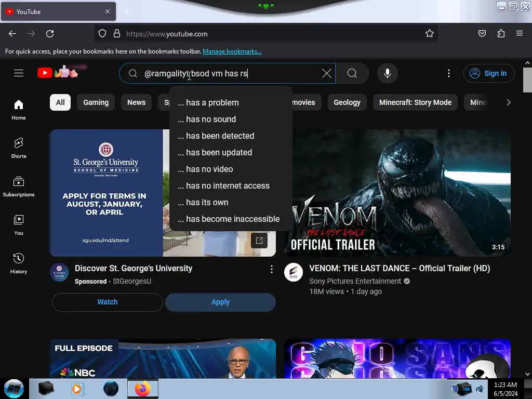Image resolution: width=532 pixels, height=399 pixels.
Task: Click the Manage bookmarks link
Action: pyautogui.click(x=232, y=51)
